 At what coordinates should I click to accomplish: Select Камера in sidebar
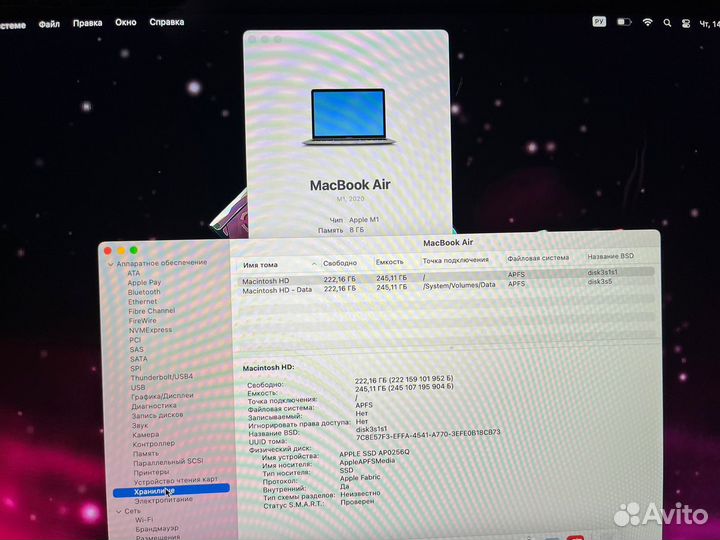click(x=146, y=434)
